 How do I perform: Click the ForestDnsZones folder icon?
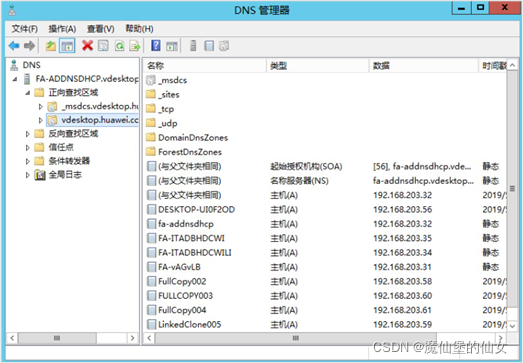point(151,152)
